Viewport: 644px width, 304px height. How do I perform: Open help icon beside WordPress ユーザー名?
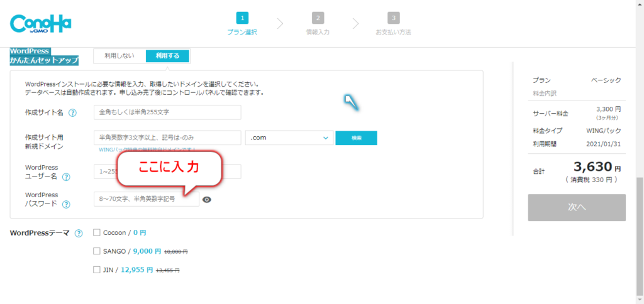coord(65,177)
